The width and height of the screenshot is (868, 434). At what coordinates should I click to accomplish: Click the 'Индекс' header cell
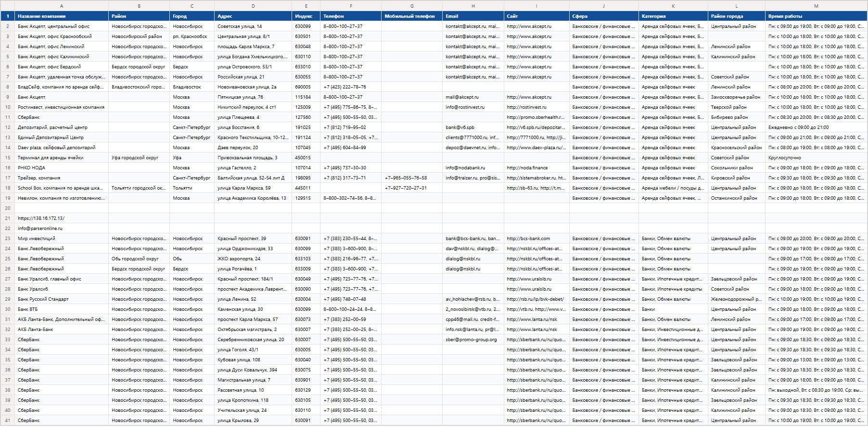click(306, 16)
